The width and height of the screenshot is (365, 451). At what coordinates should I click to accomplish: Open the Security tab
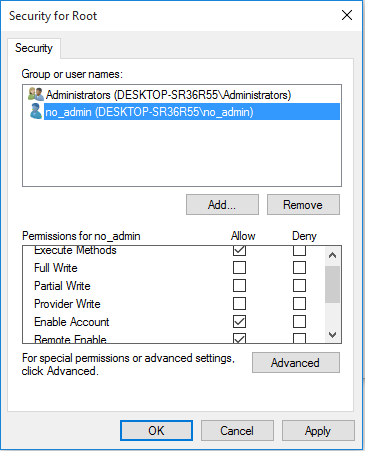(34, 48)
